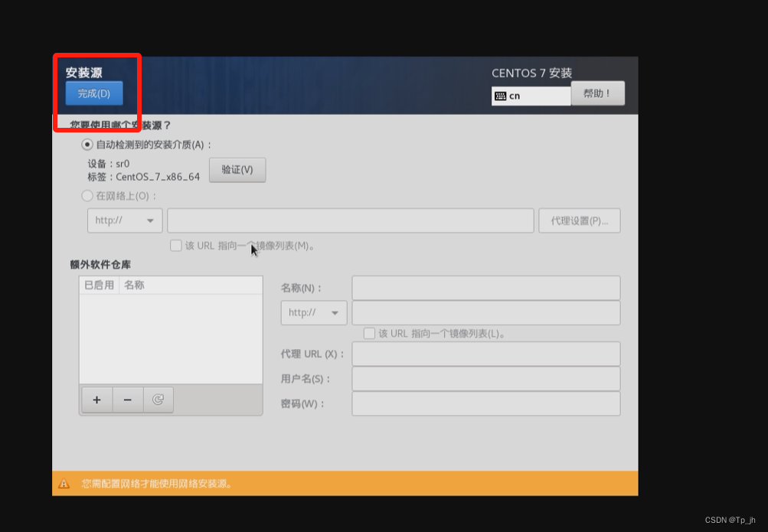Viewport: 768px width, 532px height.
Task: Click the warning triangle icon in orange bar
Action: click(x=64, y=484)
